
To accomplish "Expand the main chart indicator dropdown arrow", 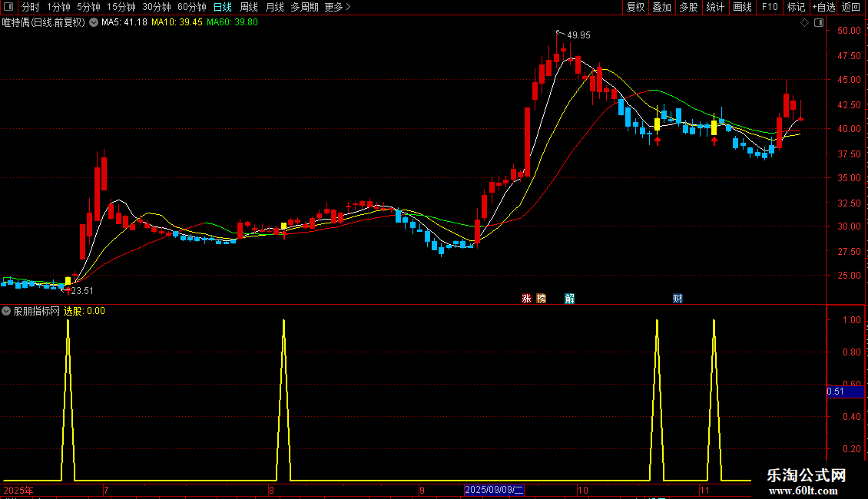I will [x=94, y=22].
